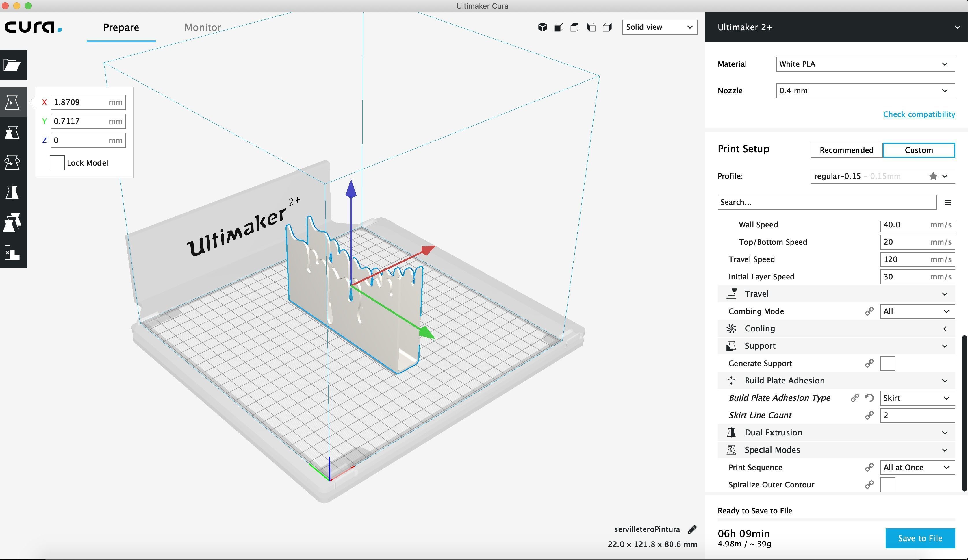Open the Print Sequence All at Once dropdown
Screen dimensions: 968x560
tap(917, 468)
